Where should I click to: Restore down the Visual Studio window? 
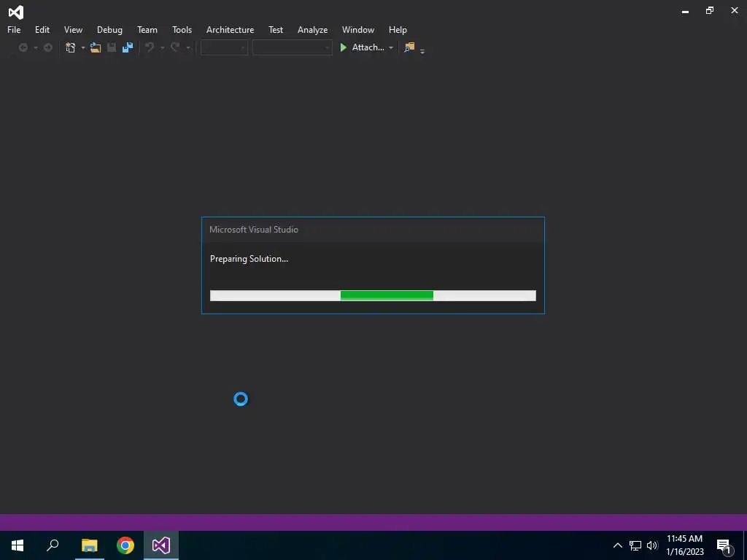(x=710, y=10)
